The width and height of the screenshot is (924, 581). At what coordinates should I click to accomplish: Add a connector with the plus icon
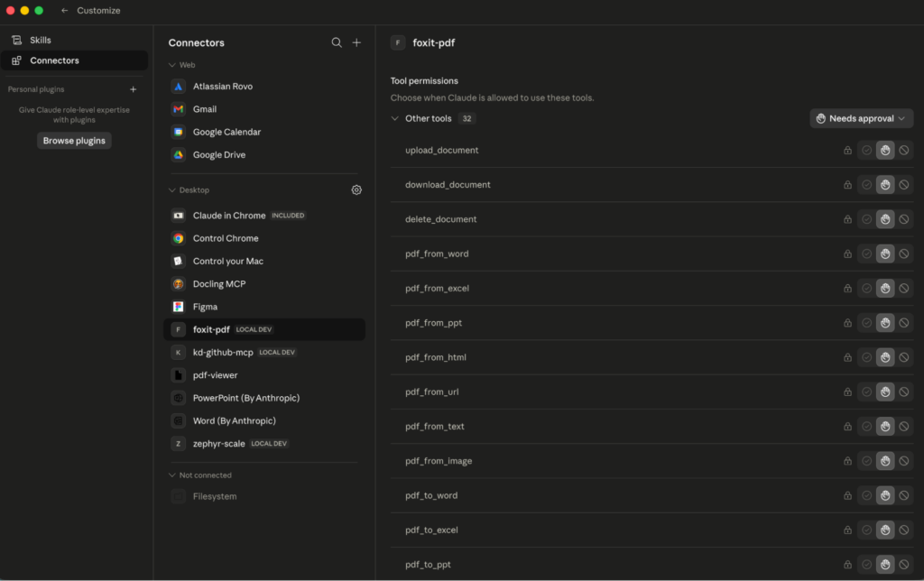[x=356, y=42]
